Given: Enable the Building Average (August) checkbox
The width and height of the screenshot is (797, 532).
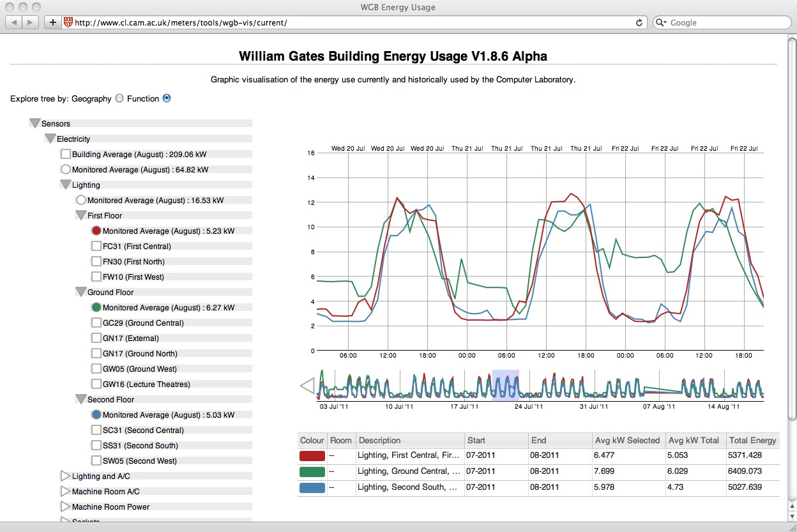Looking at the screenshot, I should click(66, 154).
